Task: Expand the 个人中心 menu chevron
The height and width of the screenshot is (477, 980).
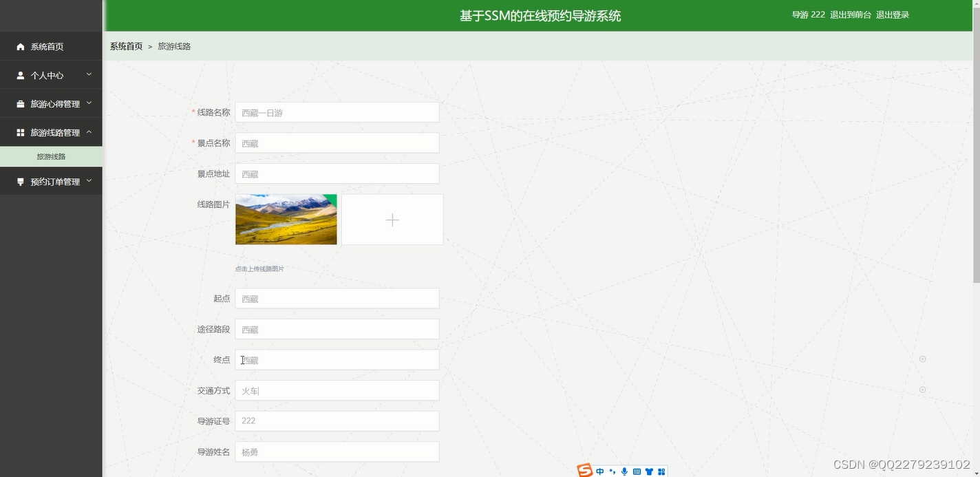Action: (x=89, y=74)
